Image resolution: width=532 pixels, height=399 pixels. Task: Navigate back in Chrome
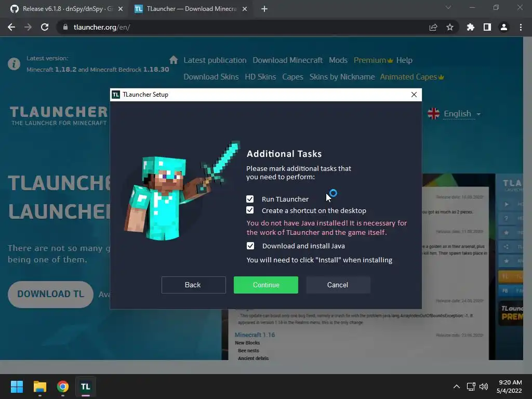[11, 27]
